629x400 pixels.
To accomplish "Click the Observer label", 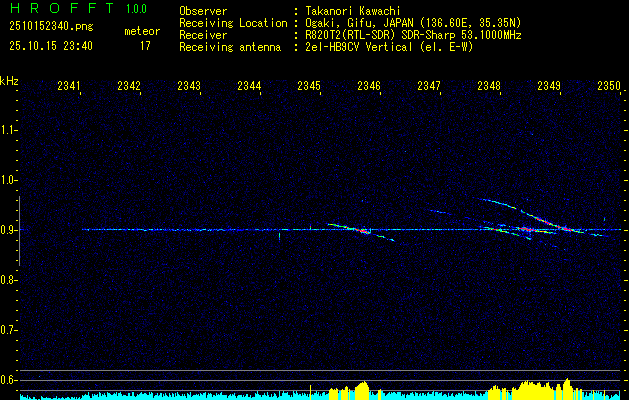I will (203, 11).
